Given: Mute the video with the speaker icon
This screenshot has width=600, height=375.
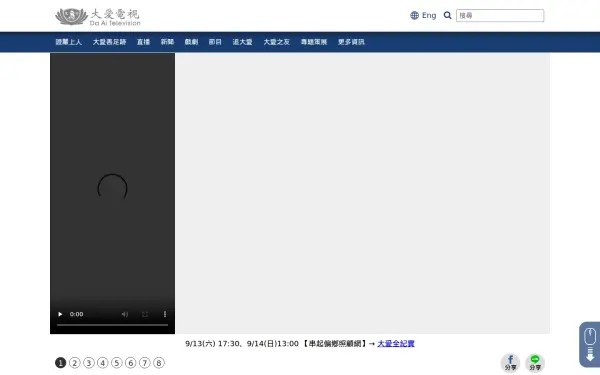Looking at the screenshot, I should [x=125, y=314].
